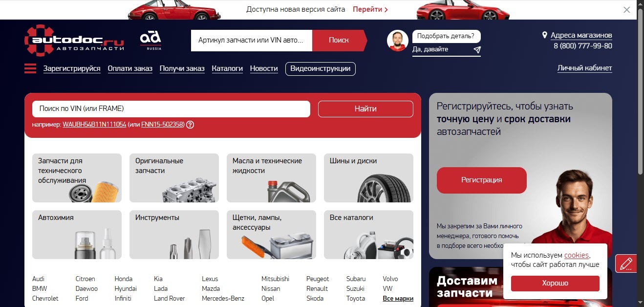The image size is (644, 307).
Task: Expand the full brand list Все марки
Action: click(398, 299)
